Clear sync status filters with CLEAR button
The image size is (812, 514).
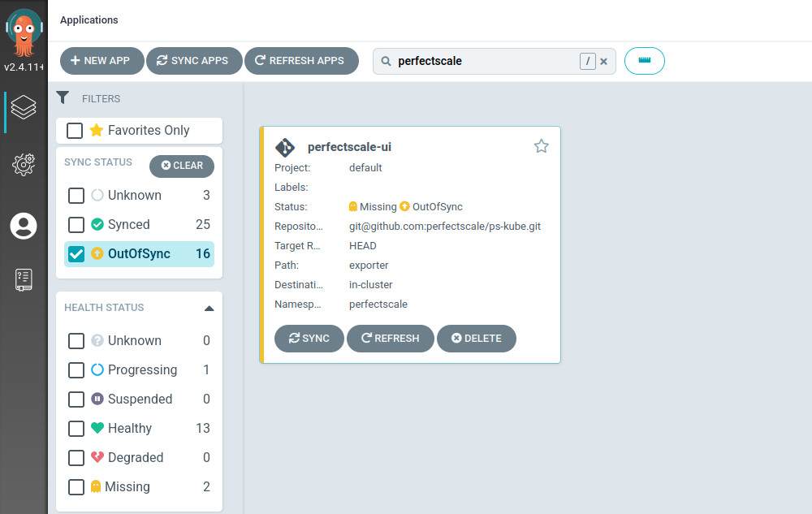(181, 166)
